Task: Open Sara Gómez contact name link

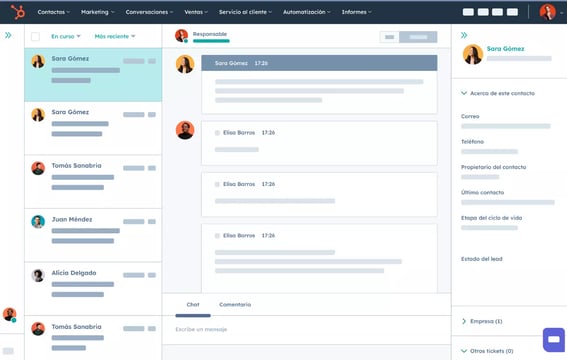Action: [x=505, y=49]
